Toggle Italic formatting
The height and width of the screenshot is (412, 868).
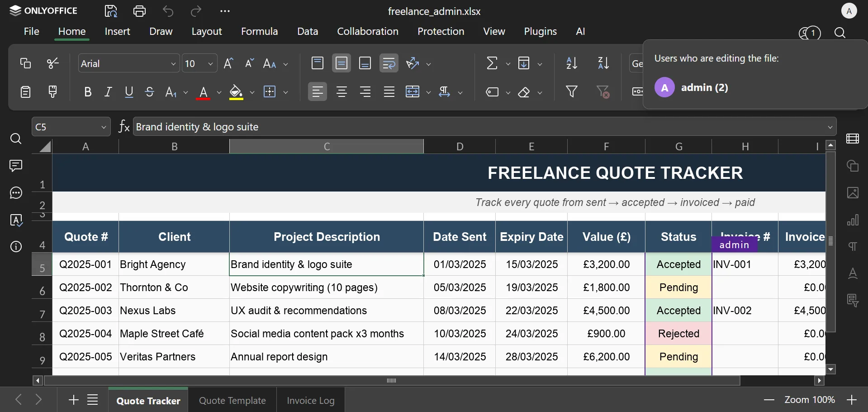109,92
